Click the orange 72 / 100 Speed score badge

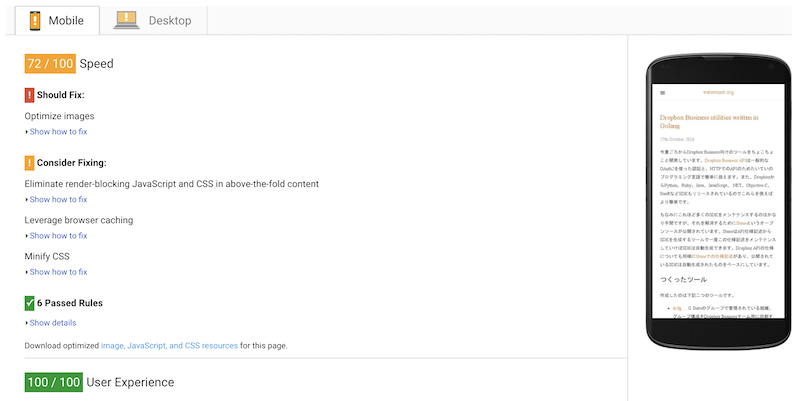click(x=50, y=64)
